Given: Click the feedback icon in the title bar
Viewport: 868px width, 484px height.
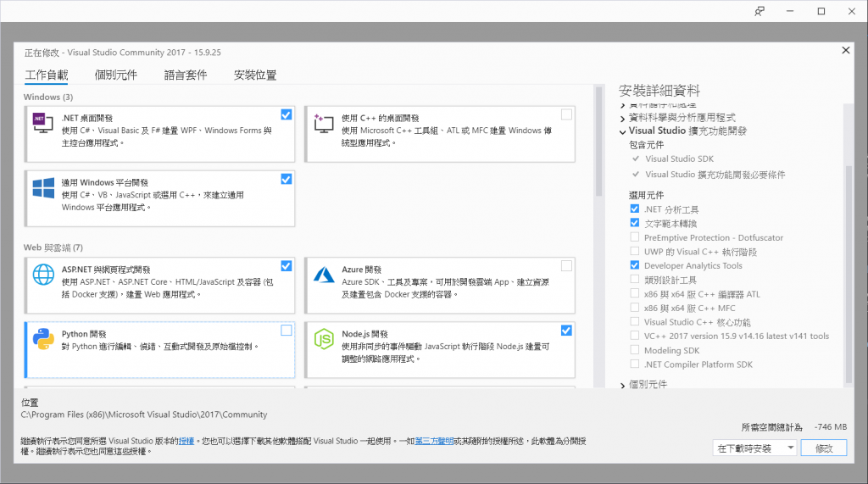Looking at the screenshot, I should pyautogui.click(x=759, y=11).
